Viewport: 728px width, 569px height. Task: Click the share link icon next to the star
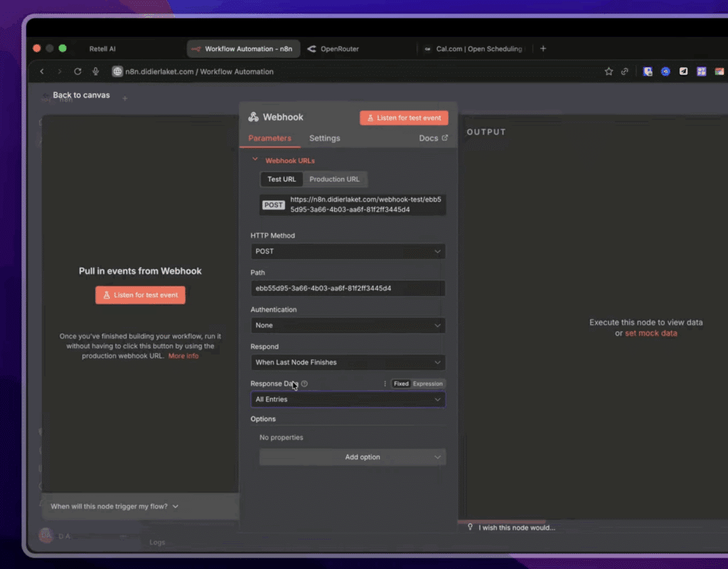pos(625,71)
